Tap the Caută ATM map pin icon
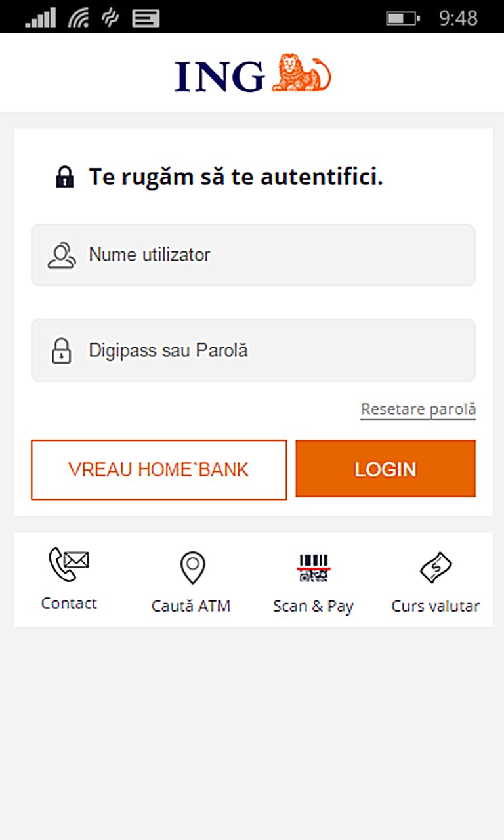 (x=192, y=568)
